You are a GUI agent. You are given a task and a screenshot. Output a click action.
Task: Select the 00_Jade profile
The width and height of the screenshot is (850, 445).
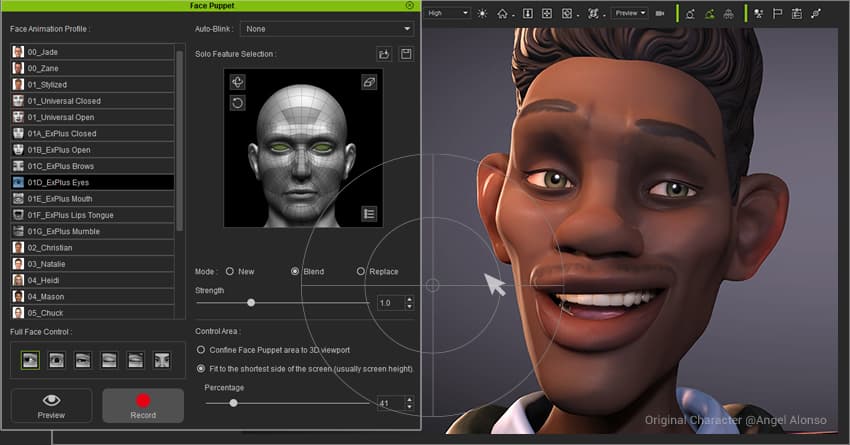(x=93, y=52)
